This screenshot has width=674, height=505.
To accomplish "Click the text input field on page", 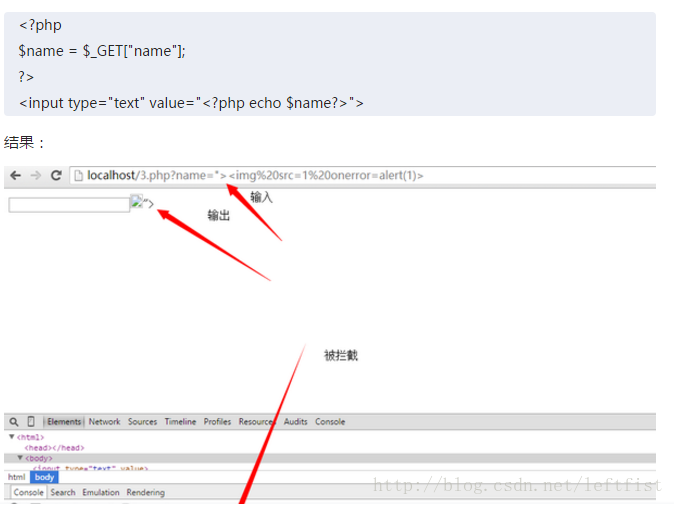I will [69, 205].
